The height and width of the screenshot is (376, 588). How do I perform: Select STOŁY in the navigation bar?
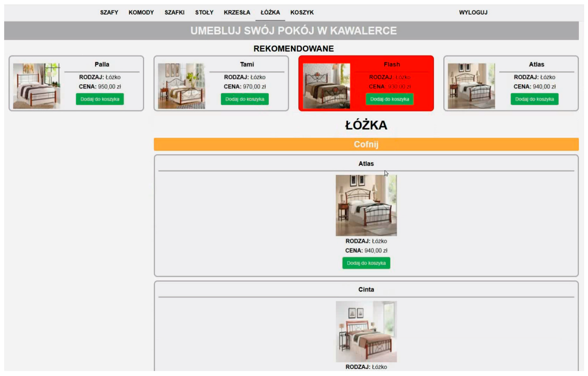coord(204,12)
